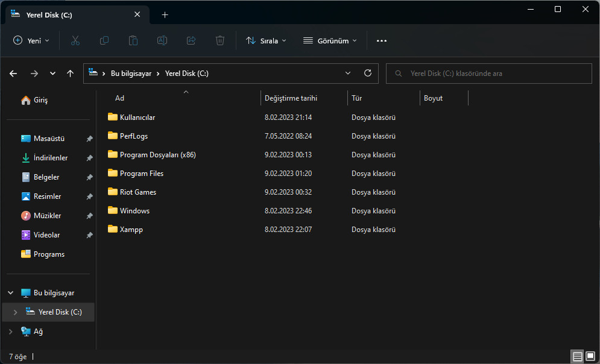This screenshot has width=600, height=364.
Task: Switch to large thumbnails view layout
Action: [590, 357]
